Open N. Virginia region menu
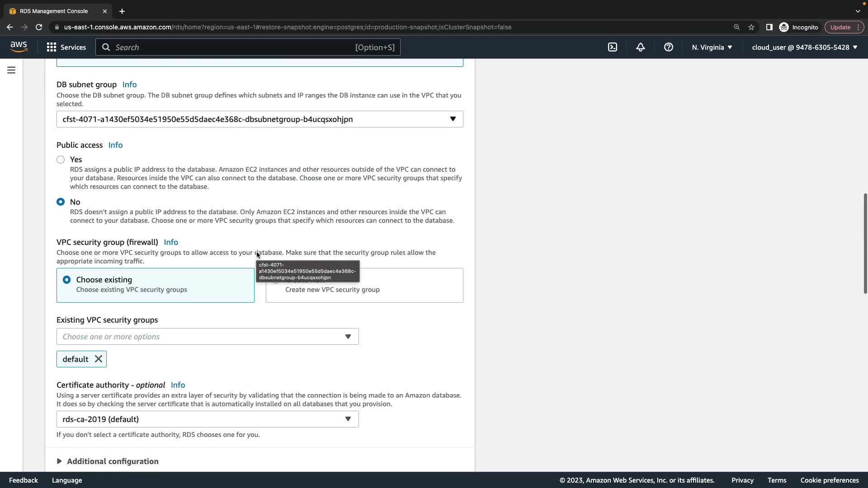The width and height of the screenshot is (868, 488). [712, 47]
